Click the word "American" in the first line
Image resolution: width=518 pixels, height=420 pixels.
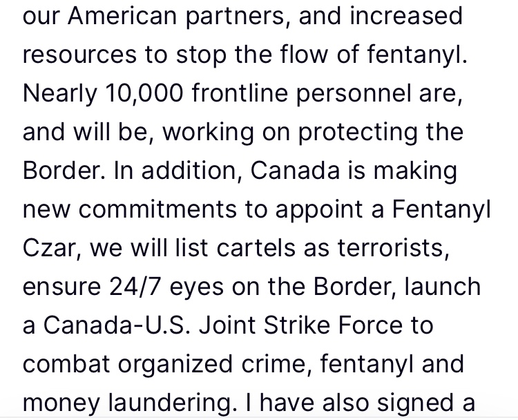click(122, 16)
